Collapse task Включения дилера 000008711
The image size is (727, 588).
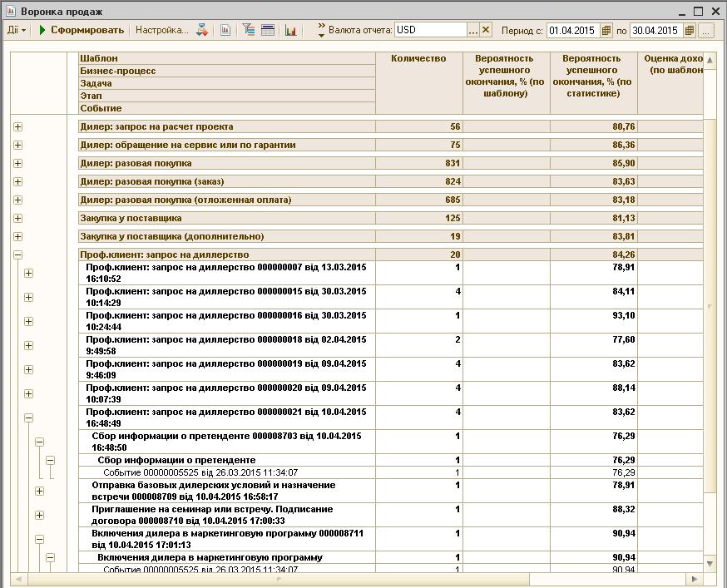(40, 539)
